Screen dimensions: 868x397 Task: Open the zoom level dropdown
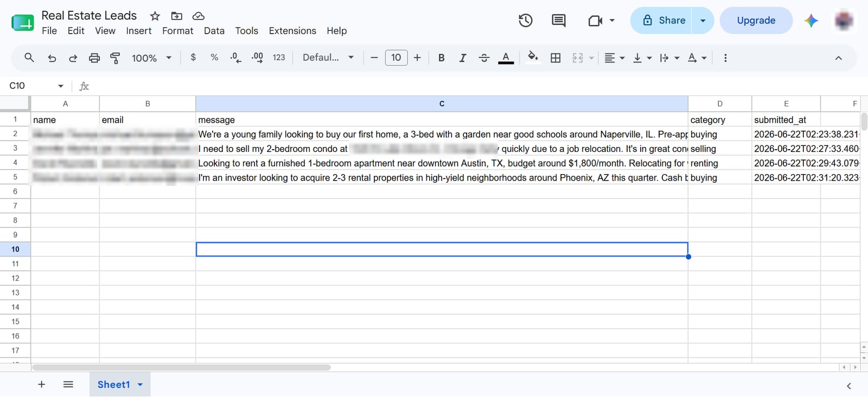pos(151,58)
